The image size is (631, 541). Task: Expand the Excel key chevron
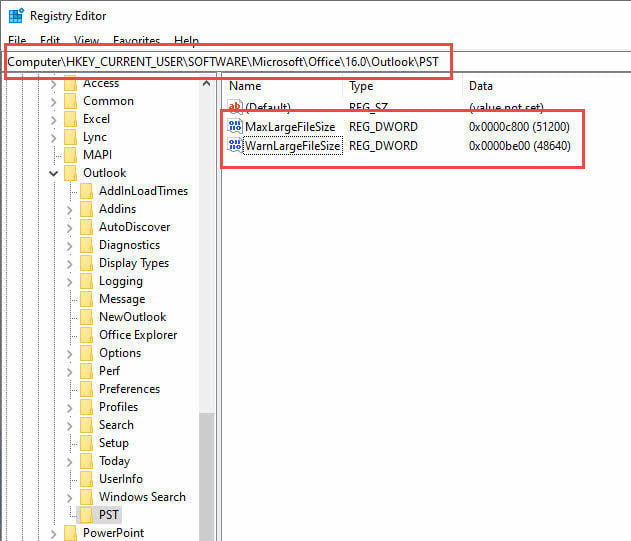(54, 120)
